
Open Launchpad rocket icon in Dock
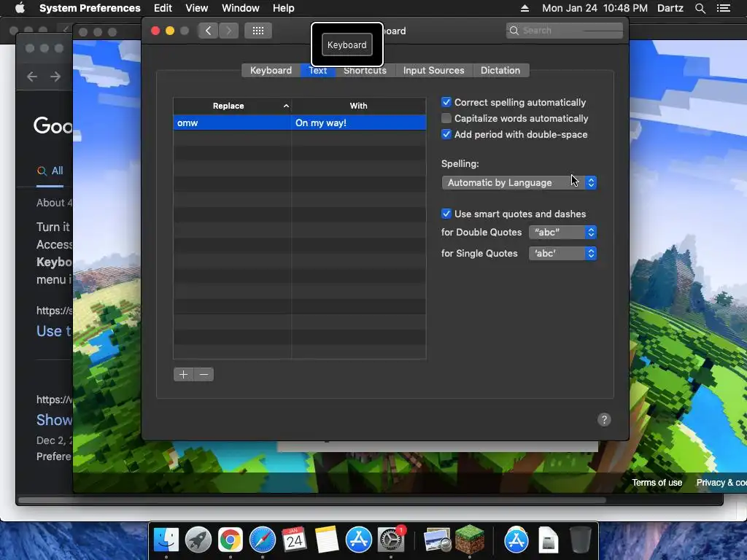[198, 540]
